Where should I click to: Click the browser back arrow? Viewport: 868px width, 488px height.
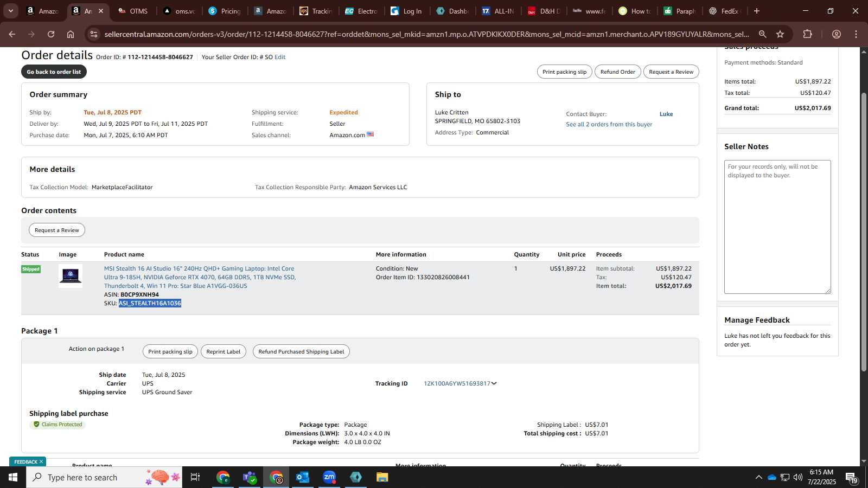pyautogui.click(x=12, y=34)
